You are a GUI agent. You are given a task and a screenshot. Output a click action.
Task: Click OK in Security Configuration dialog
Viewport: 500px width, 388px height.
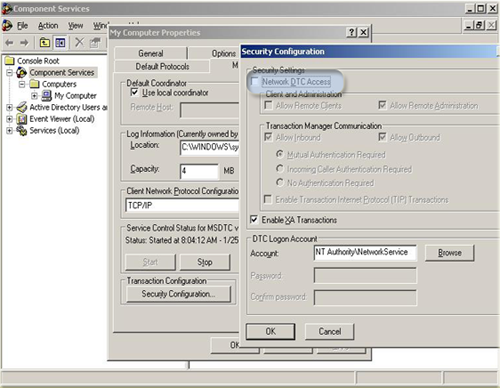point(270,331)
